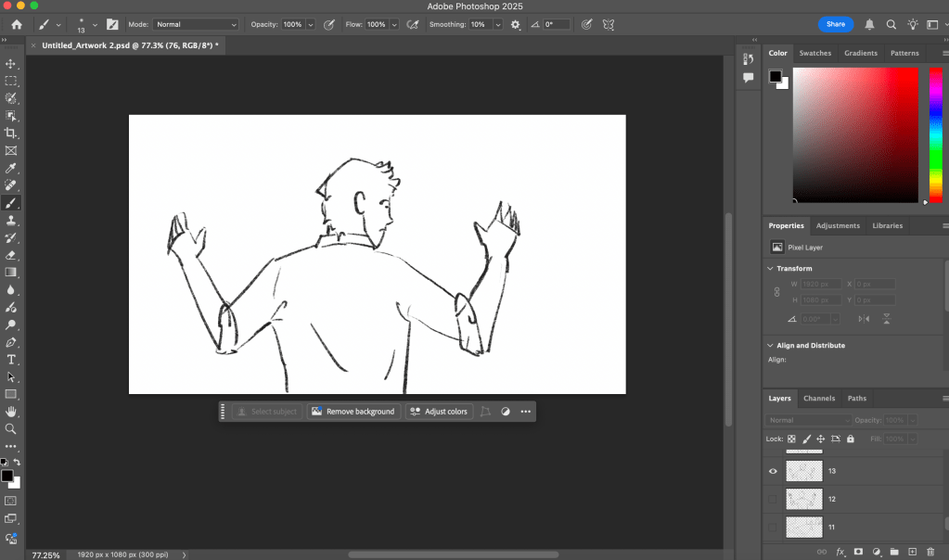Select the Crop tool
Viewport: 949px width, 560px height.
click(x=11, y=134)
